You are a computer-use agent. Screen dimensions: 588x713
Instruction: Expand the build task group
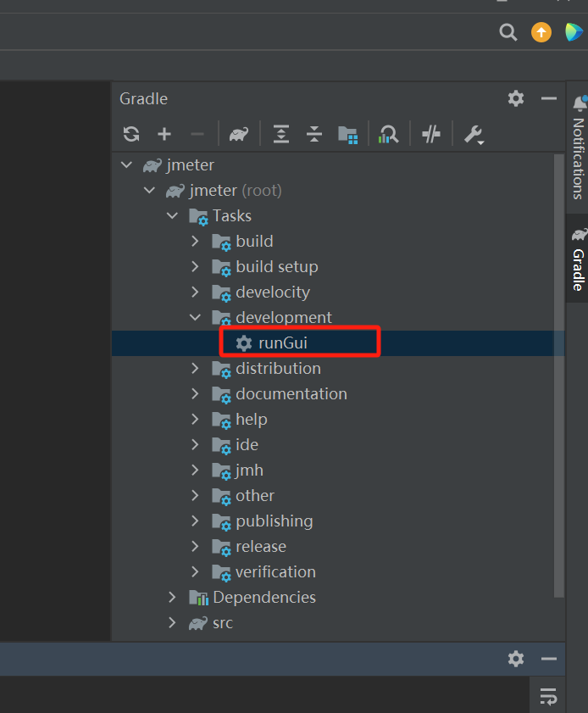(x=195, y=241)
